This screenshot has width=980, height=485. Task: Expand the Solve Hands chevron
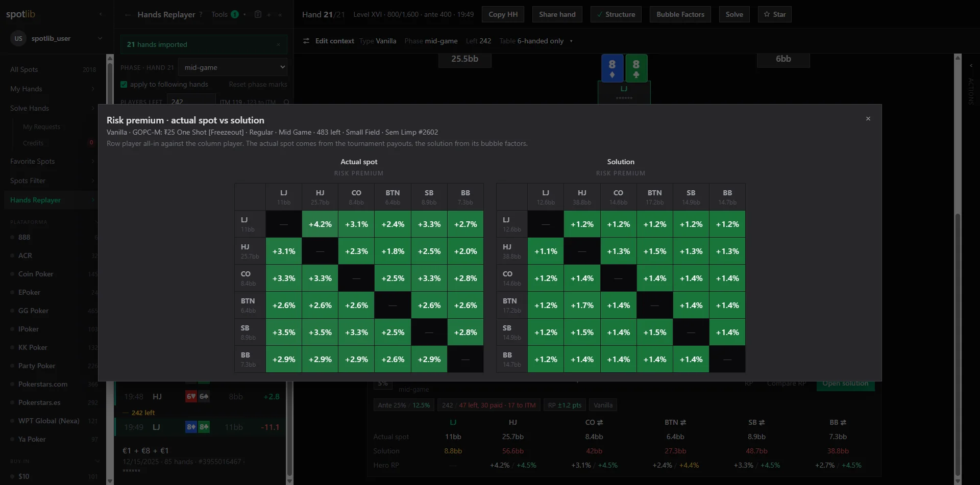click(93, 108)
